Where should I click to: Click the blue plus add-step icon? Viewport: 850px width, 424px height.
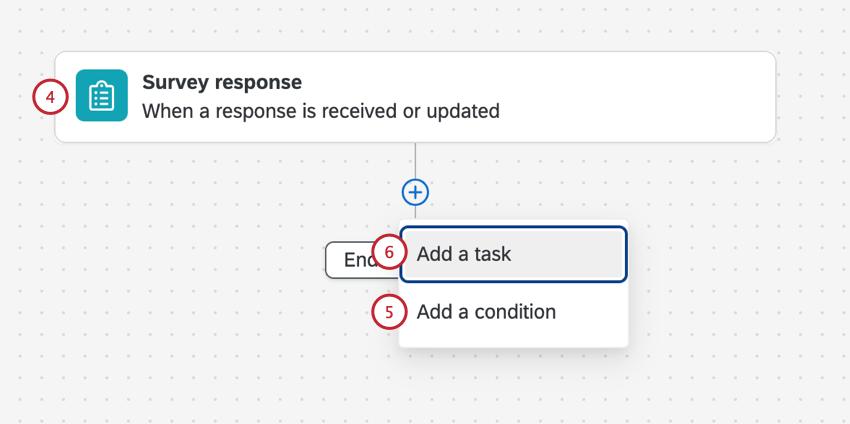click(415, 192)
